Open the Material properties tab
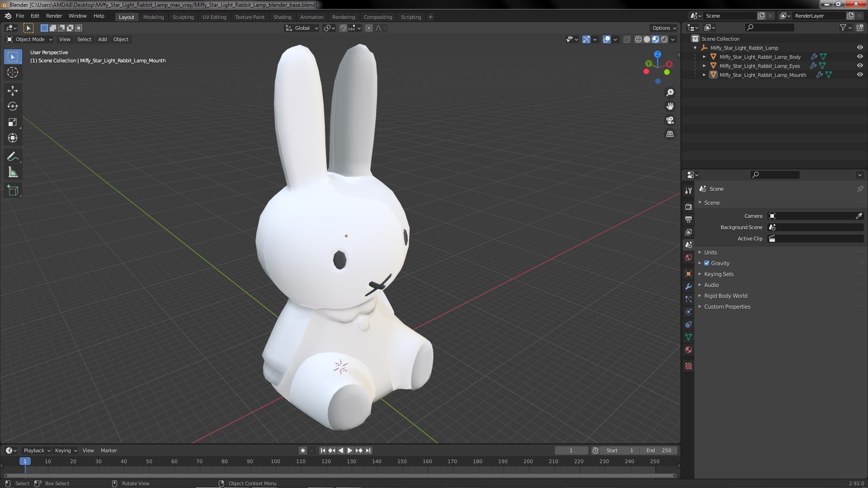This screenshot has height=488, width=868. click(689, 350)
